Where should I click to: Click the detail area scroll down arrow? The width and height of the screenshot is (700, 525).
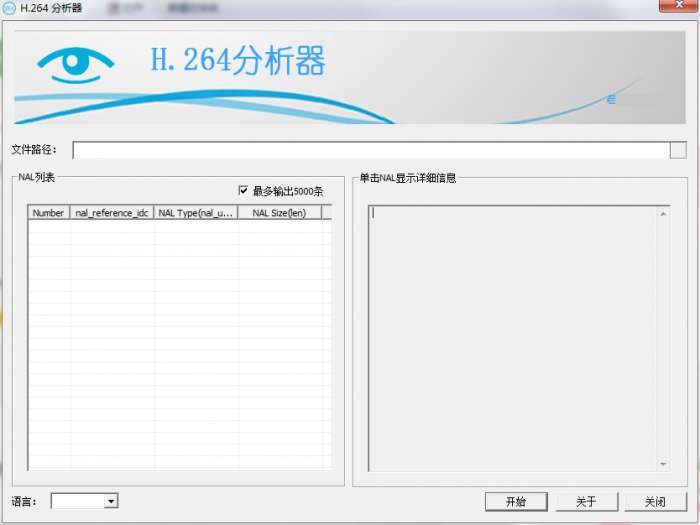pyautogui.click(x=663, y=464)
